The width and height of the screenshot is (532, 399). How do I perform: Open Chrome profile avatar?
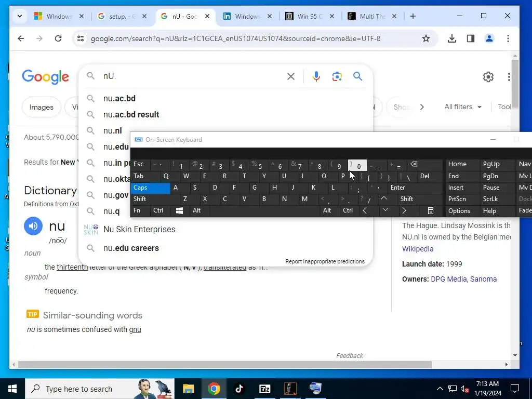[489, 38]
